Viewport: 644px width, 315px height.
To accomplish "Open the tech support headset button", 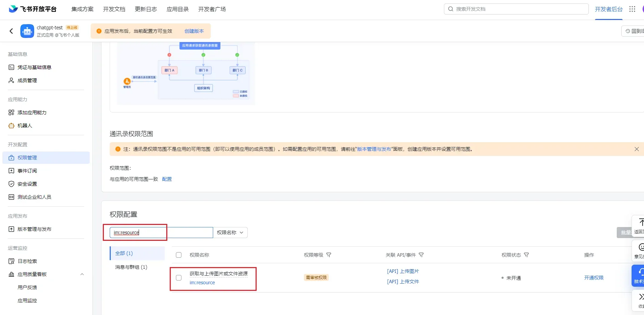I will pos(638,275).
